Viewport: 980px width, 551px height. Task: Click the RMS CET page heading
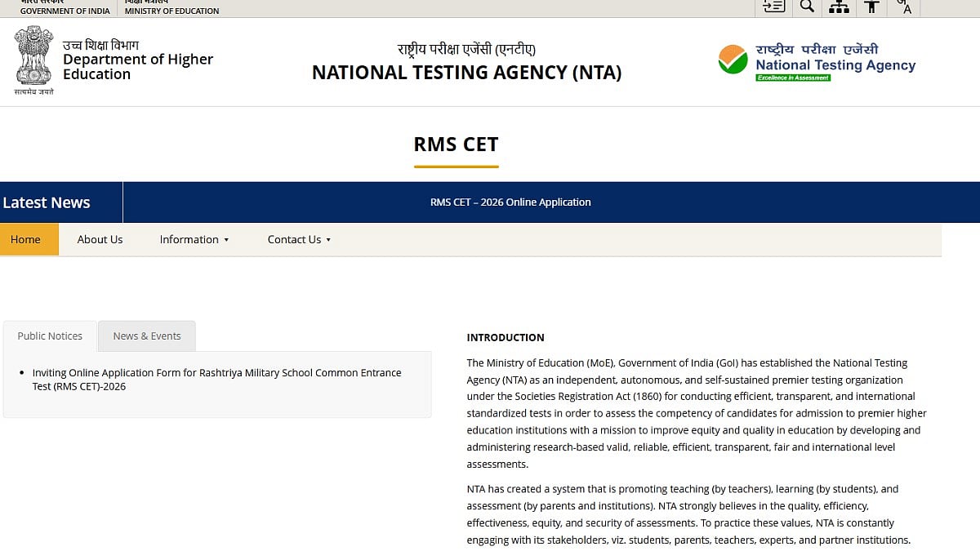[456, 144]
